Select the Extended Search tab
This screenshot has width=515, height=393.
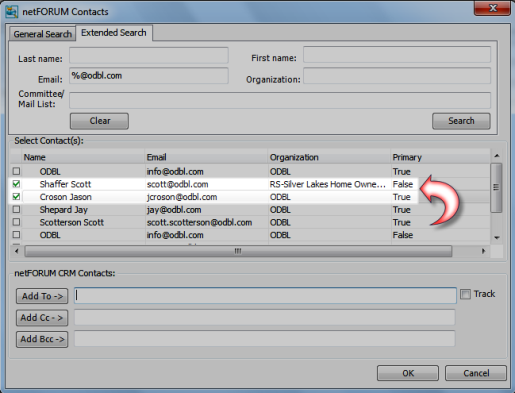pos(114,33)
